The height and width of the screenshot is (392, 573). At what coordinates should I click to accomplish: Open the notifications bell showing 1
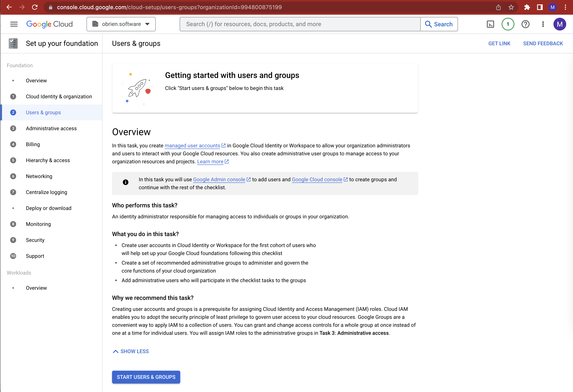pyautogui.click(x=508, y=24)
